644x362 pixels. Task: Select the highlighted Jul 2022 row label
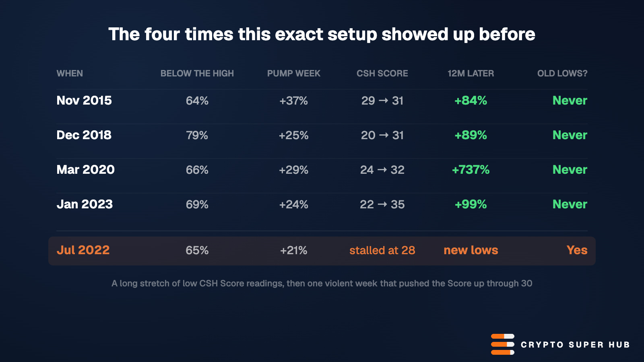(83, 250)
